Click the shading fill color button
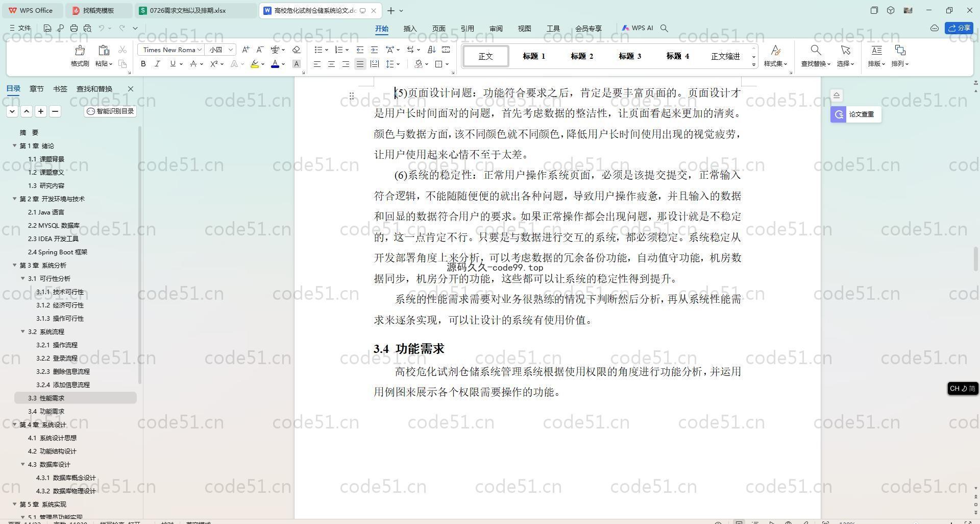 coord(419,64)
